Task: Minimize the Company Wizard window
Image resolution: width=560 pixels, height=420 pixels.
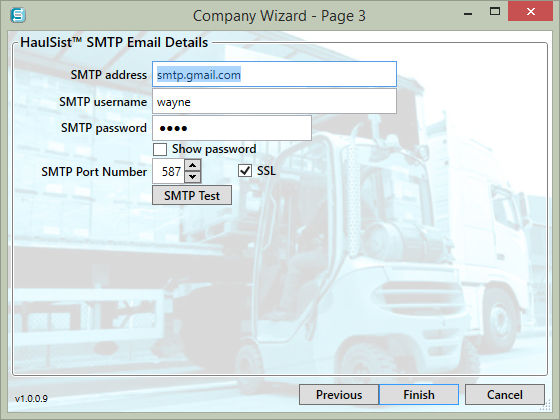Action: click(468, 14)
